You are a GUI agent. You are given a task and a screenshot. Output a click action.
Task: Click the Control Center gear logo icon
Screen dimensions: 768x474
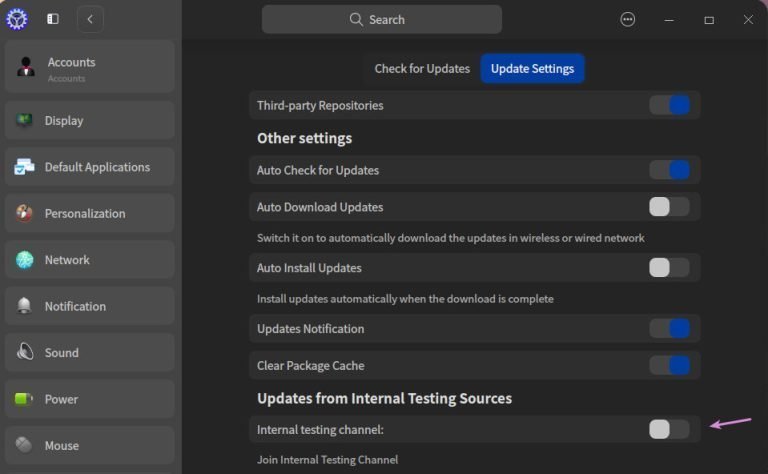(x=17, y=19)
